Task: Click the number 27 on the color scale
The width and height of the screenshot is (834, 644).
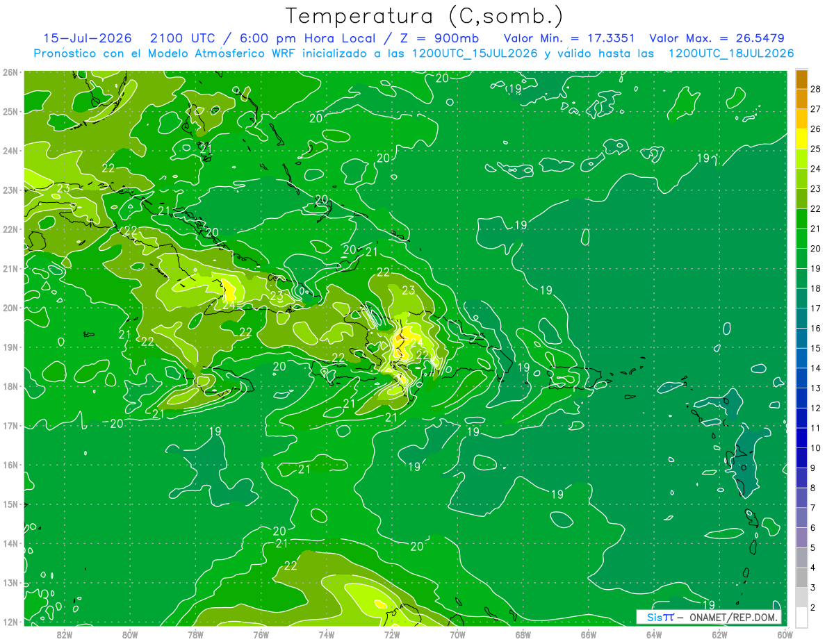Action: click(x=815, y=109)
